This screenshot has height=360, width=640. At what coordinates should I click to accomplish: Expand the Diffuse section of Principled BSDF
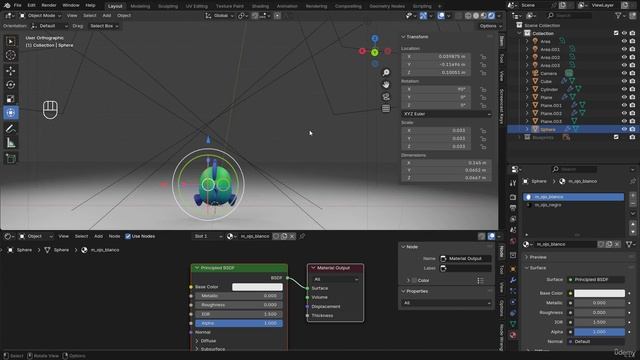click(x=198, y=341)
